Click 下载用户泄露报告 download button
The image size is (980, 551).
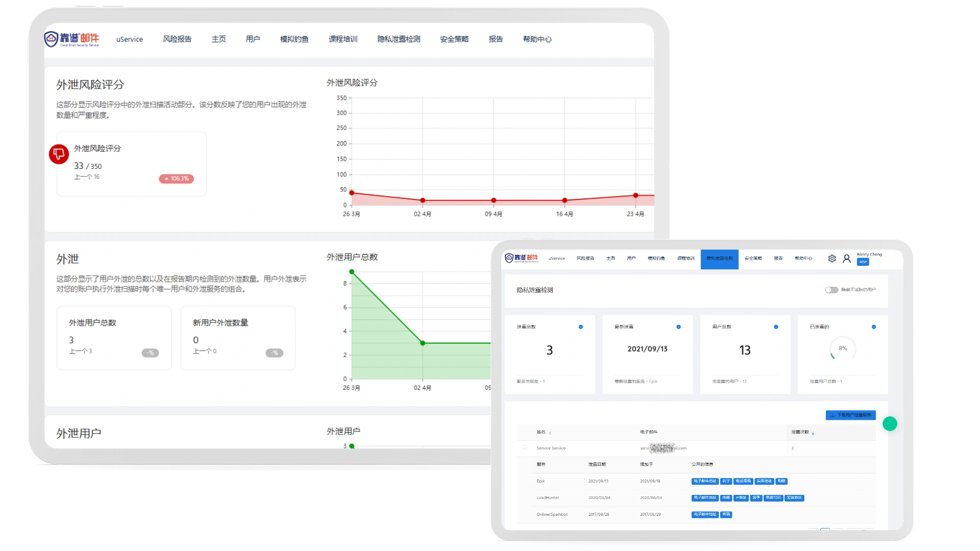coord(850,415)
